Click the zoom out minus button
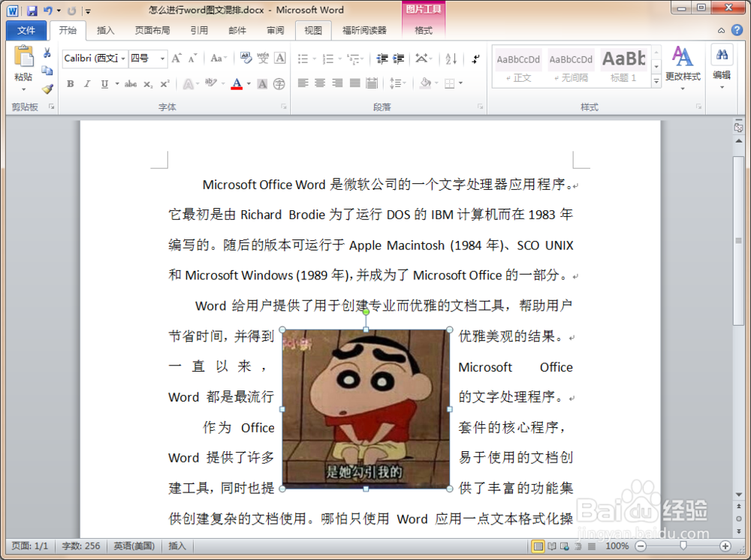This screenshot has height=560, width=751. tap(641, 546)
